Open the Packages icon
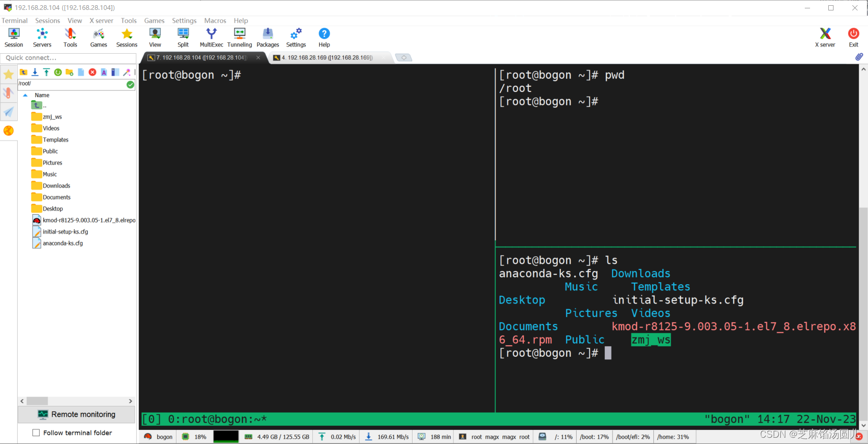868x444 pixels. 268,38
